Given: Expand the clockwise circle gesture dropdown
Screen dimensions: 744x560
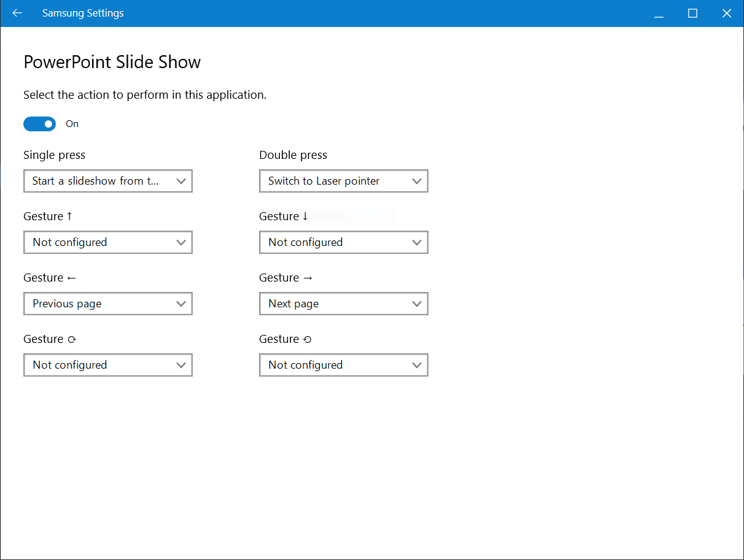Looking at the screenshot, I should (x=108, y=365).
